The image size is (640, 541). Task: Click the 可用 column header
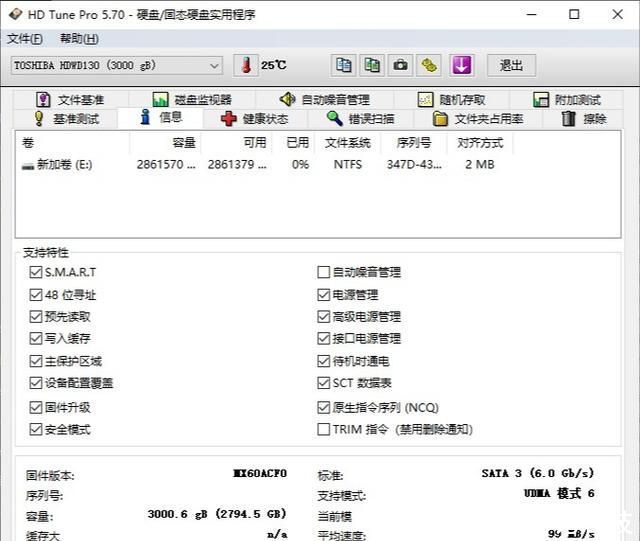[236, 143]
